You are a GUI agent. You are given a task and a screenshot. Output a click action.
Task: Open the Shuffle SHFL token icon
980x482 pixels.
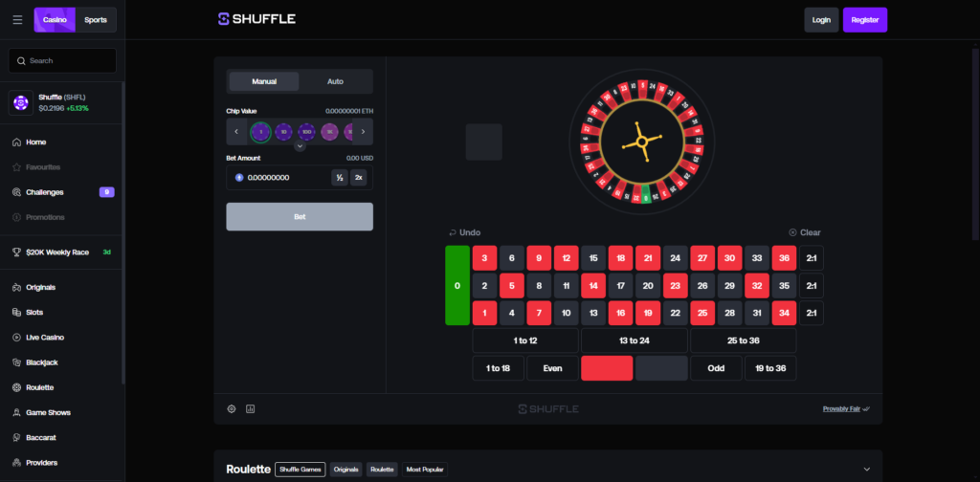pyautogui.click(x=21, y=102)
